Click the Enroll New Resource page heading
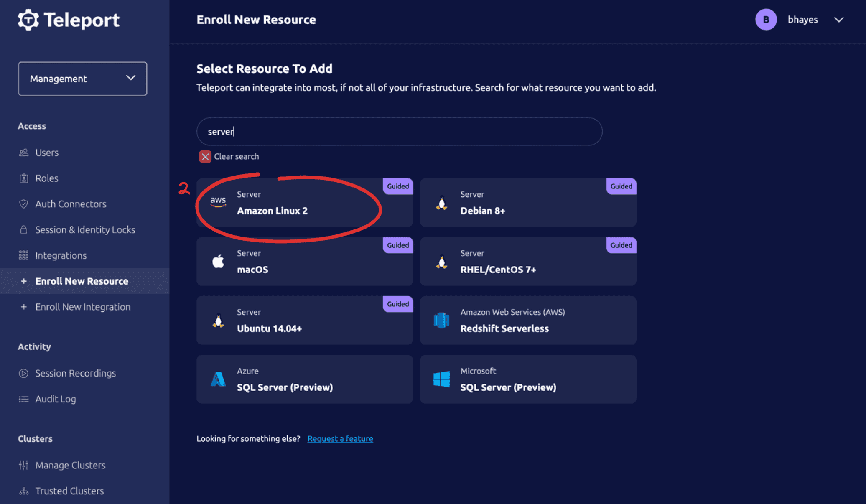Viewport: 866px width, 504px height. (x=256, y=20)
